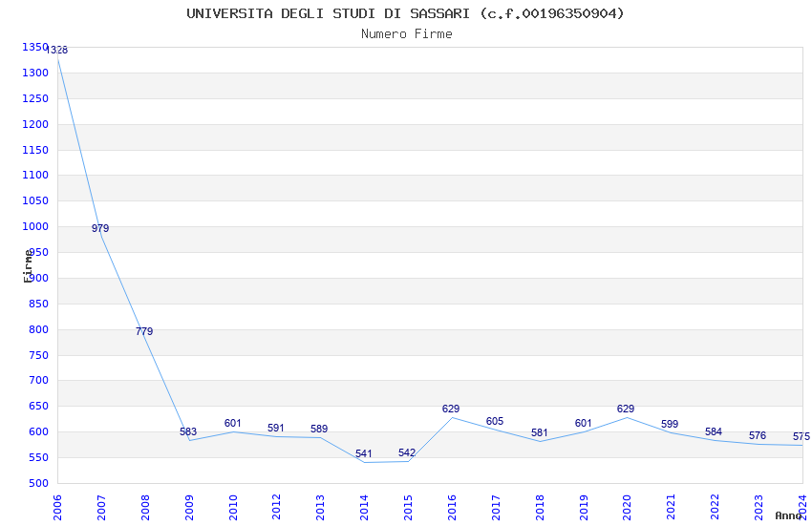Click the x-axis year label 2017
This screenshot has height=525, width=812.
(496, 508)
